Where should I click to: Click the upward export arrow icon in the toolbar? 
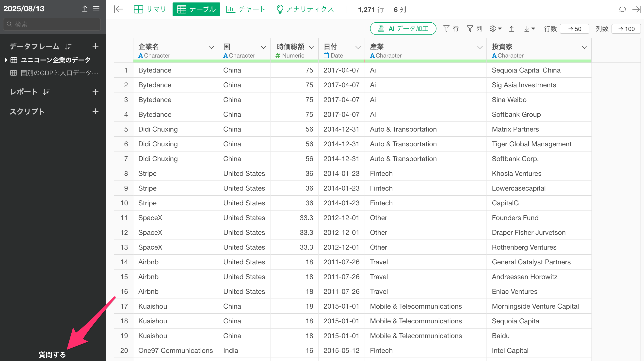(512, 29)
